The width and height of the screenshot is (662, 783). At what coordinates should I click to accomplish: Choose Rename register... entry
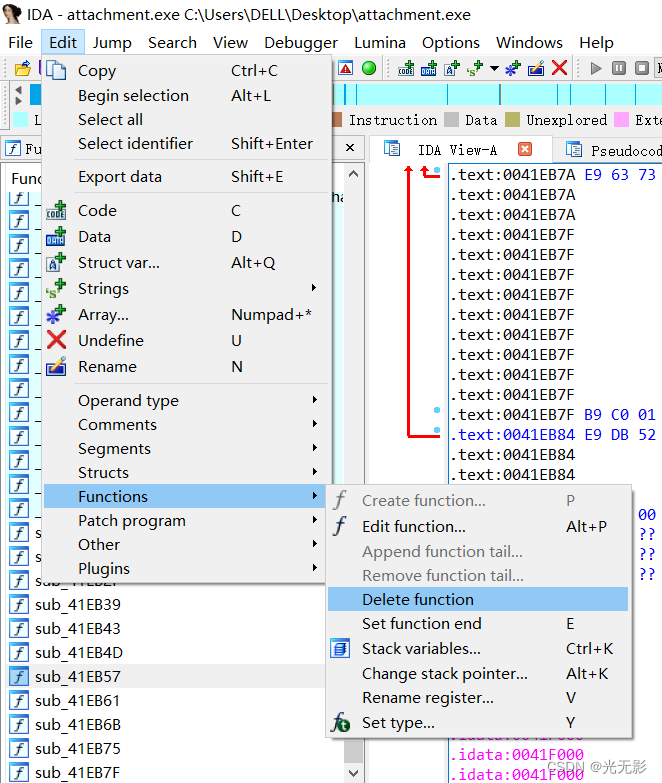coord(478,697)
